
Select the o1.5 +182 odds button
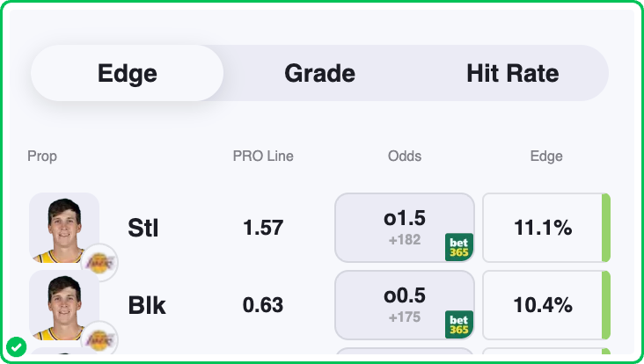tap(404, 228)
